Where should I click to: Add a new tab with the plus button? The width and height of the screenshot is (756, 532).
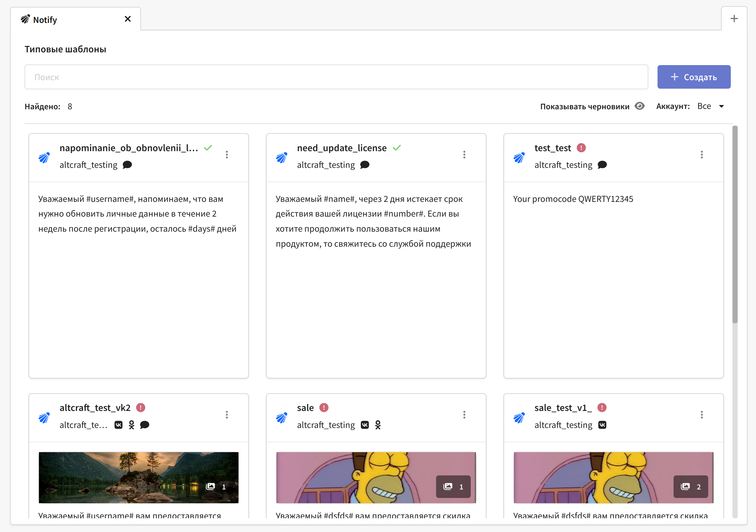click(734, 19)
